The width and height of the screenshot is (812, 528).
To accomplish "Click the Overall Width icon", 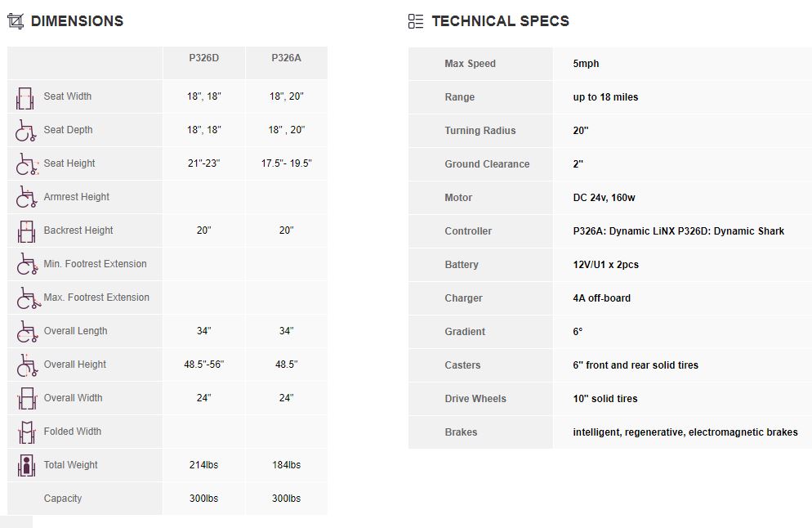I will (x=26, y=399).
